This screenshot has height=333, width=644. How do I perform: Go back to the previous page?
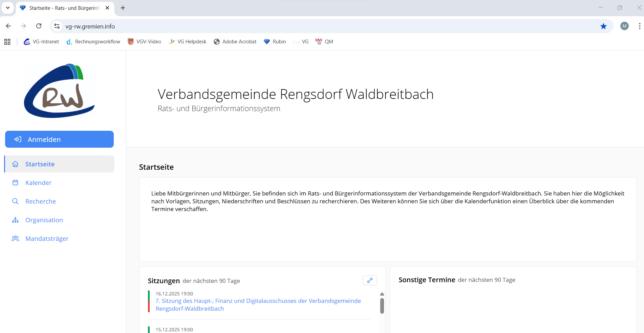click(8, 26)
